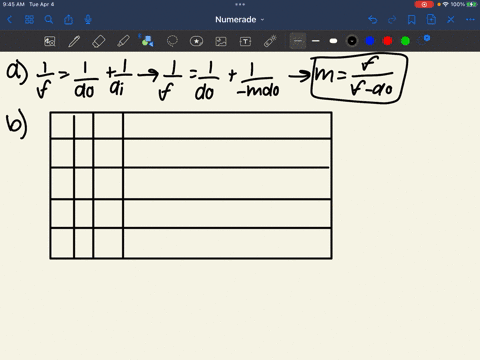Close the editing toolbar with X
This screenshot has width=480, height=360.
451,20
